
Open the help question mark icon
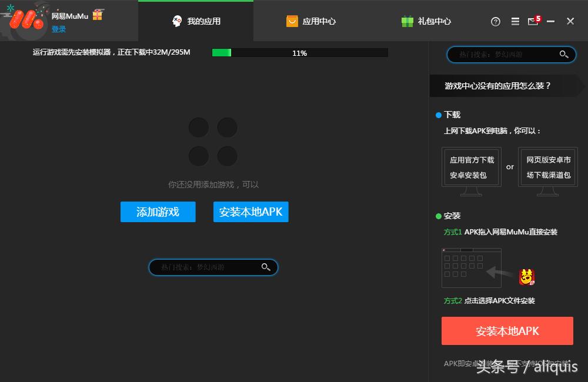[495, 21]
